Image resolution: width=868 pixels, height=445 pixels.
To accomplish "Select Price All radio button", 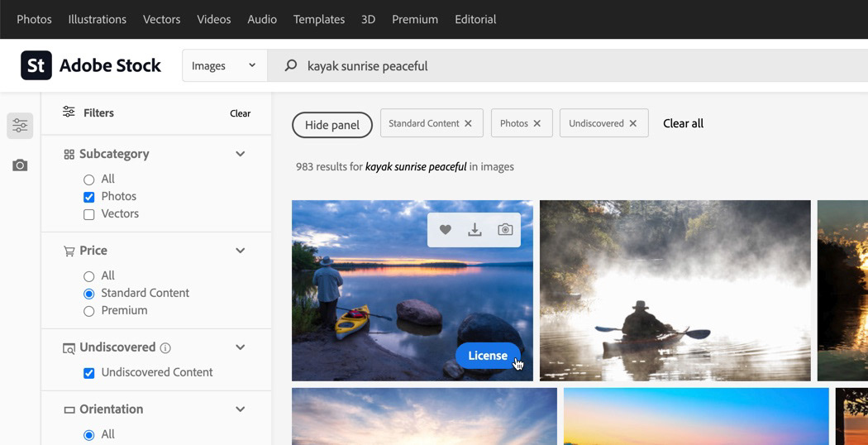I will coord(88,276).
